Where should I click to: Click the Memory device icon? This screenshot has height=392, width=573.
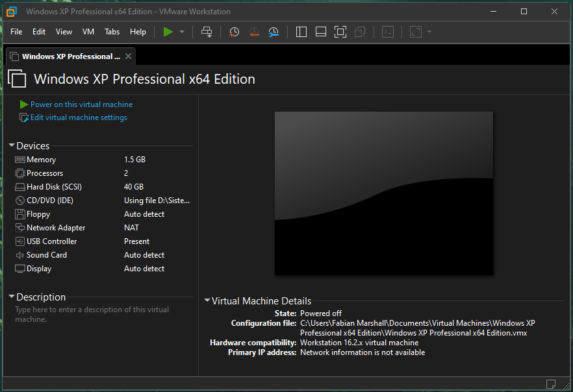(19, 160)
